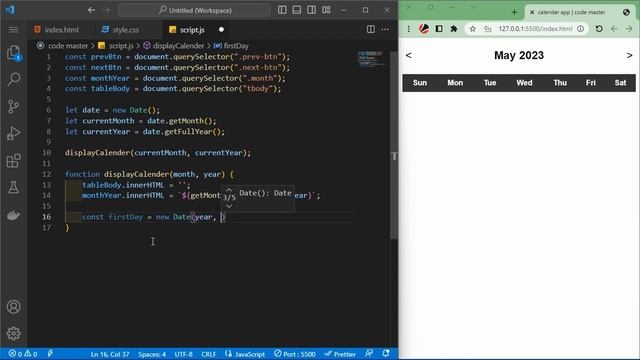Click the Wed column header

coord(524,83)
